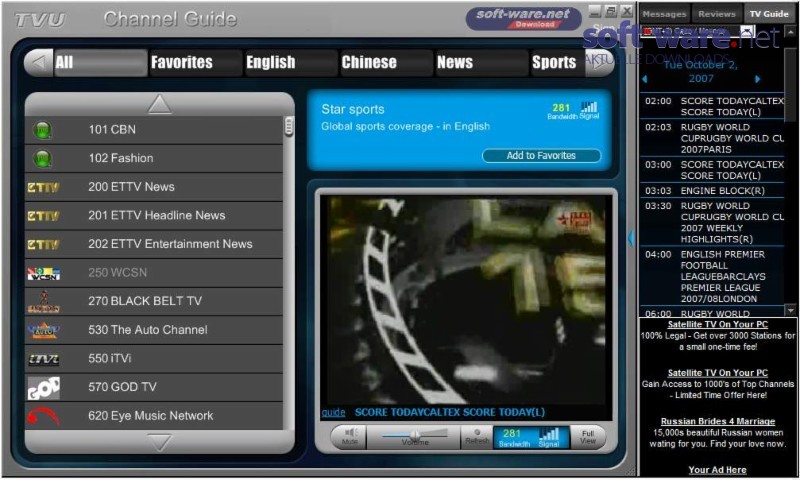Select channel 201 ETTV Headline News
The height and width of the screenshot is (480, 800).
point(154,216)
